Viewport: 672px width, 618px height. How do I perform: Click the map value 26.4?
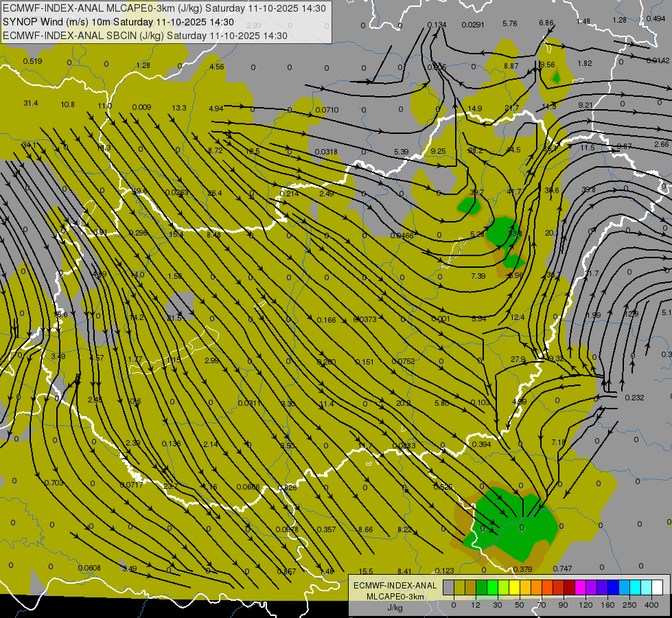coord(215,193)
